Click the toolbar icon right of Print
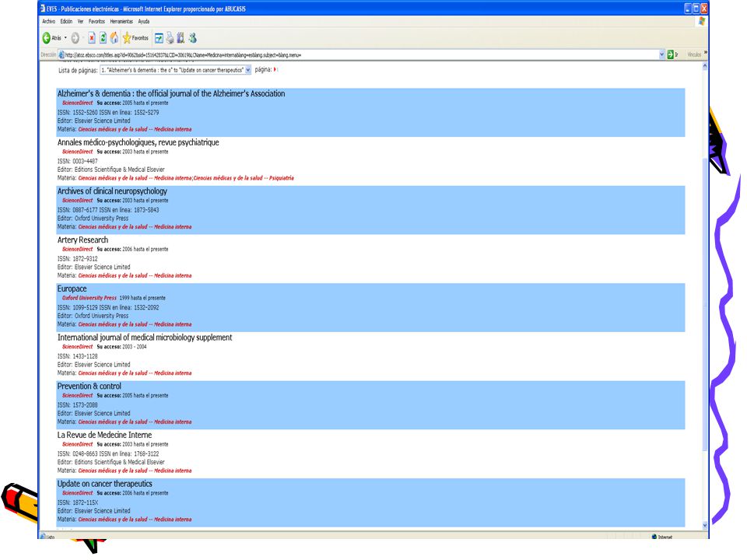Viewport: 747px width, 560px height. pos(181,38)
